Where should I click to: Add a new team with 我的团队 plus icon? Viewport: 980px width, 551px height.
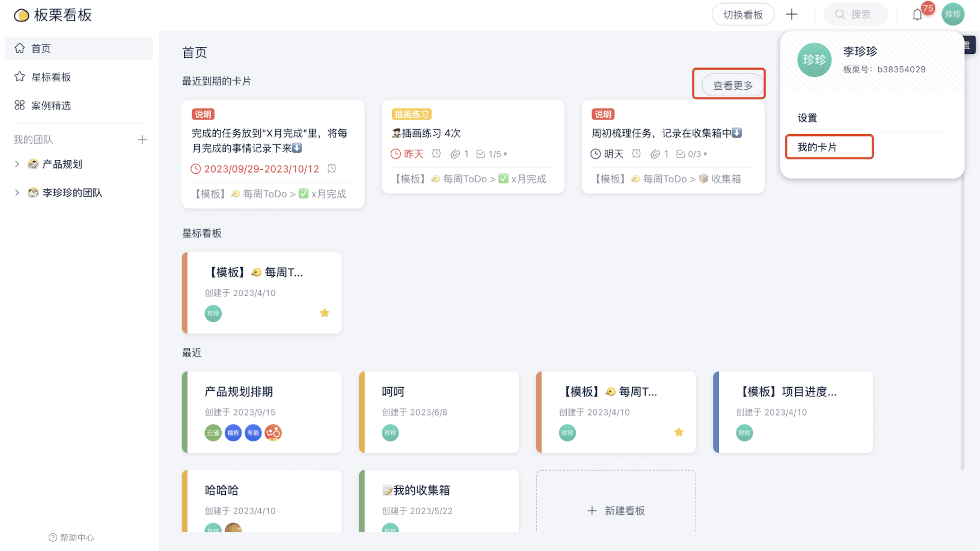click(x=142, y=140)
